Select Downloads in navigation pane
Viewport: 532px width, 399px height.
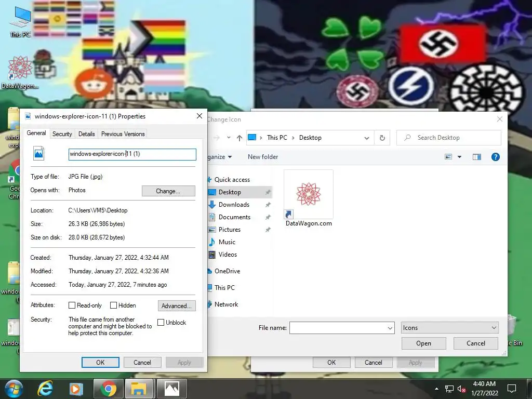[234, 205]
